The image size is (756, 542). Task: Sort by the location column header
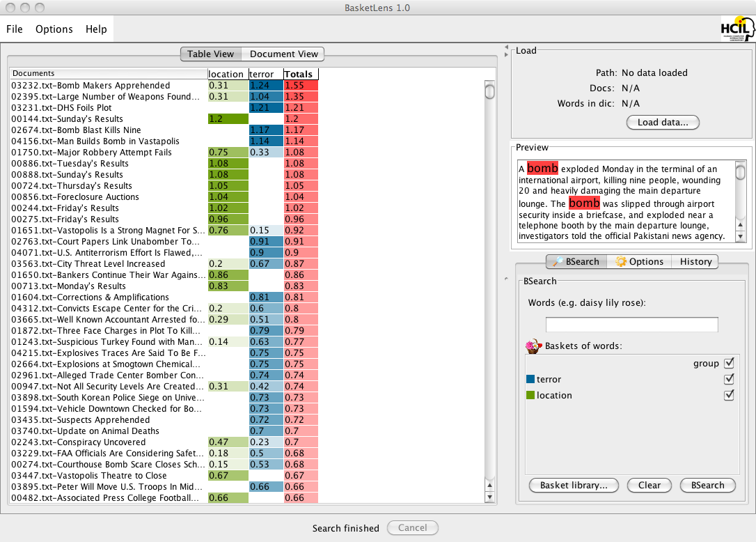(228, 74)
